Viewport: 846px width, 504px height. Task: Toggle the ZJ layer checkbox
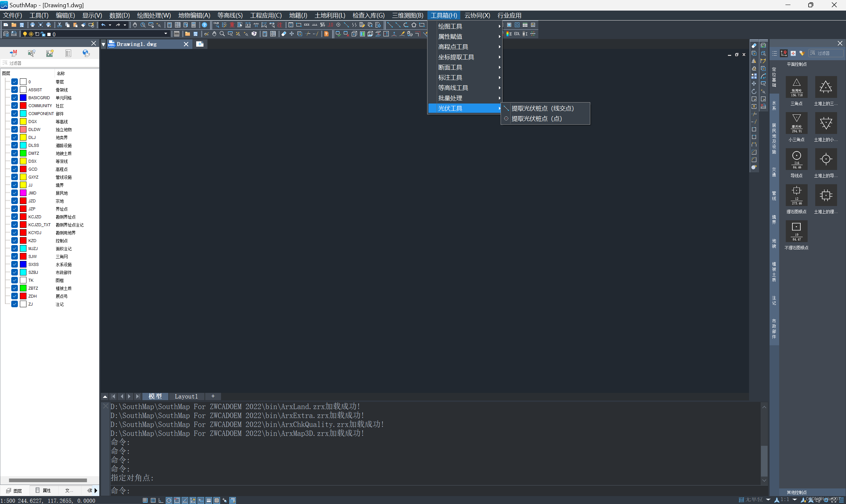coord(15,304)
